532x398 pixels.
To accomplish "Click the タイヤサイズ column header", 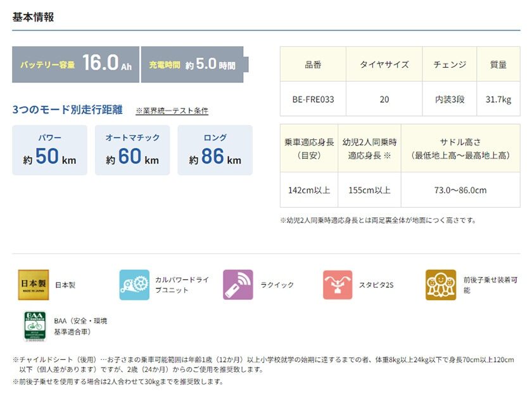I will pyautogui.click(x=384, y=65).
